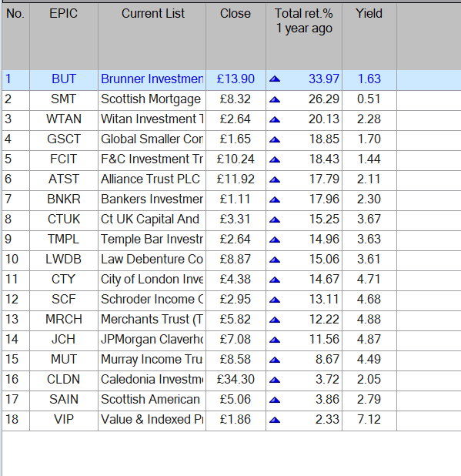This screenshot has width=461, height=476.
Task: Sort by the Close column header
Action: pyautogui.click(x=236, y=36)
